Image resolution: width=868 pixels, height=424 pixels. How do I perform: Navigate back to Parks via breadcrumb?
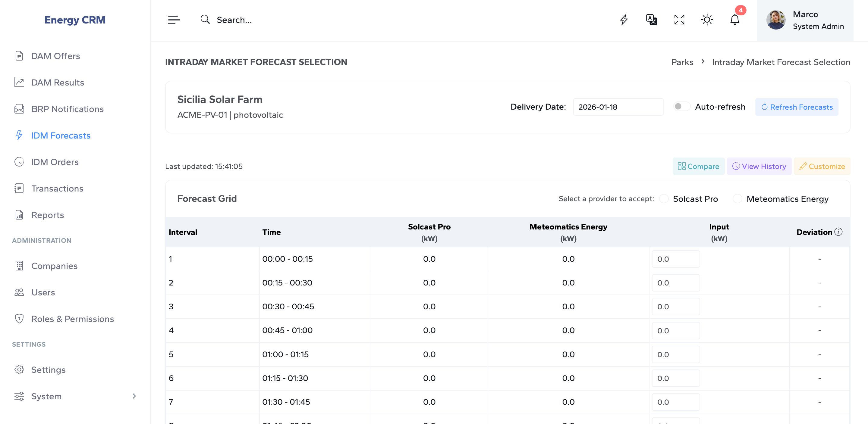coord(682,62)
